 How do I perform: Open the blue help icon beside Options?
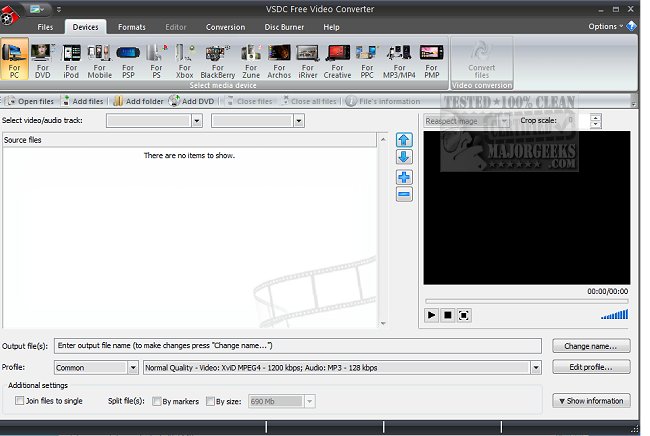click(631, 26)
